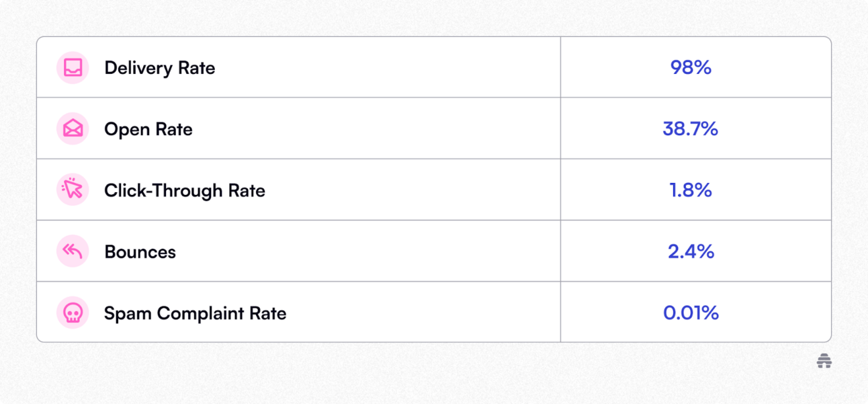This screenshot has height=404, width=868.
Task: Click the 1.8% click-through value
Action: click(691, 190)
